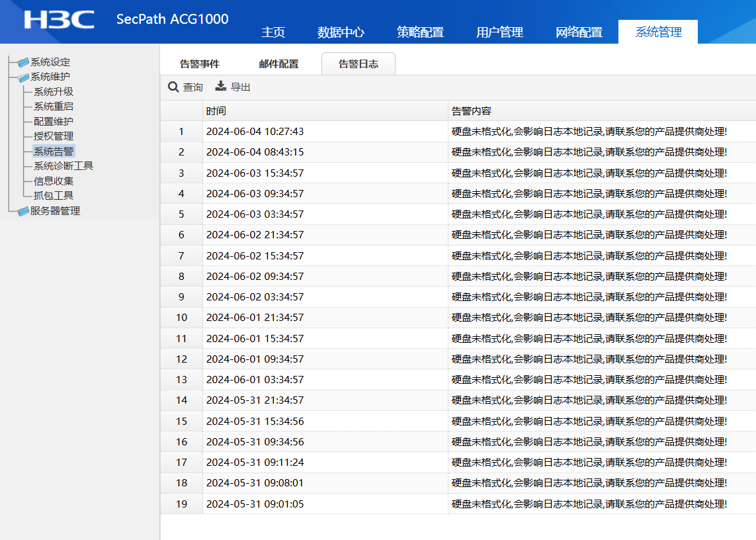The height and width of the screenshot is (540, 756).
Task: Open 抓包工具 from the sidebar tree
Action: tap(54, 196)
